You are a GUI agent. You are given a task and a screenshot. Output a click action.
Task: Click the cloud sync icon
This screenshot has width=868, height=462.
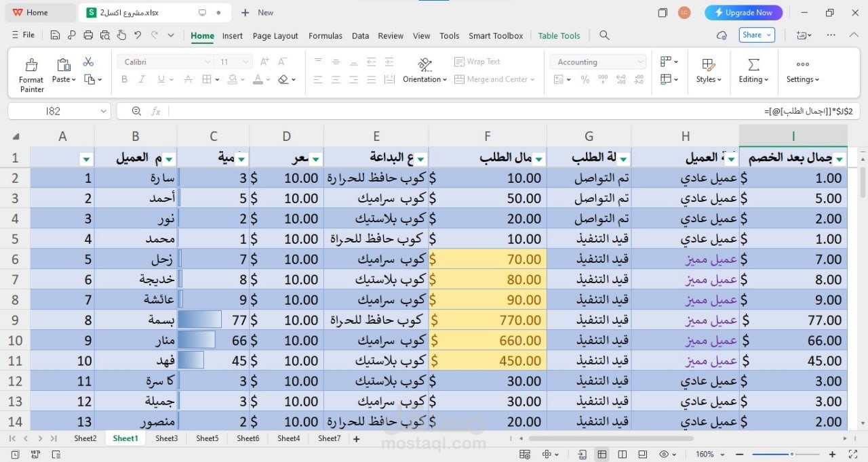coord(722,35)
